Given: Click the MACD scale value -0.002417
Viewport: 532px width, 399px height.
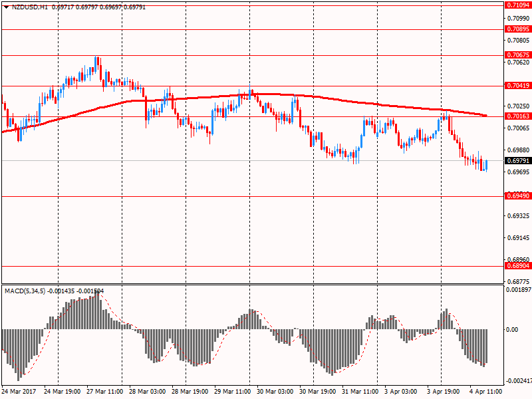Looking at the screenshot, I should [518, 381].
